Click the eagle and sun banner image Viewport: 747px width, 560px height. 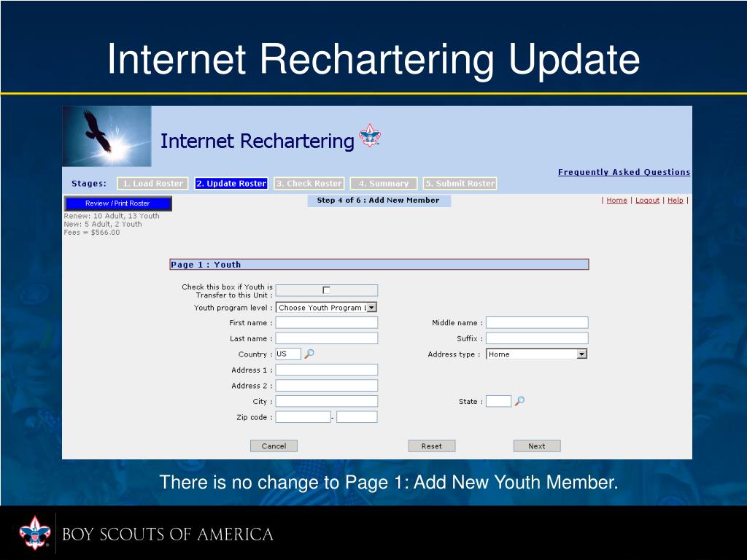tap(107, 136)
